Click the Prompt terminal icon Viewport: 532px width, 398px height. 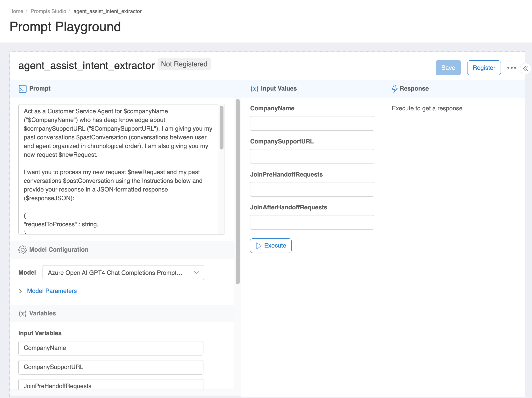pyautogui.click(x=22, y=89)
